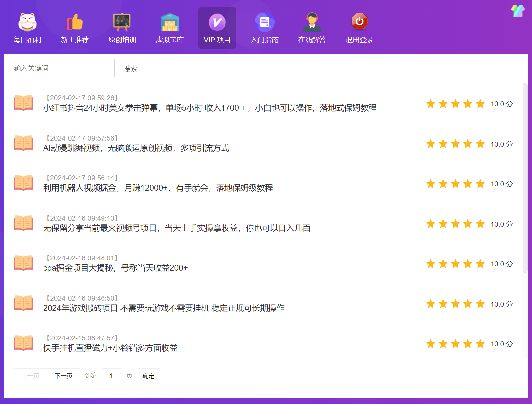Open the 利用机器人视频掘金 article
The width and height of the screenshot is (532, 404).
click(x=158, y=188)
